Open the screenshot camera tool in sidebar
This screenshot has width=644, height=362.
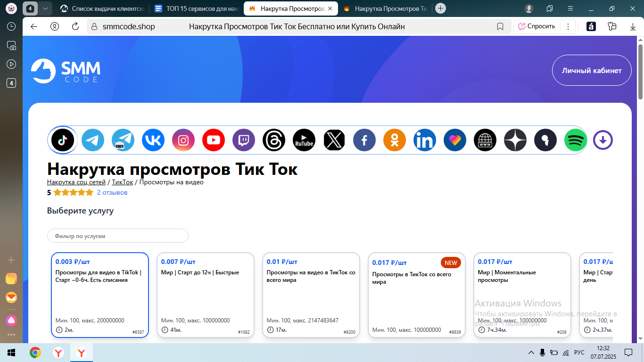point(11,46)
